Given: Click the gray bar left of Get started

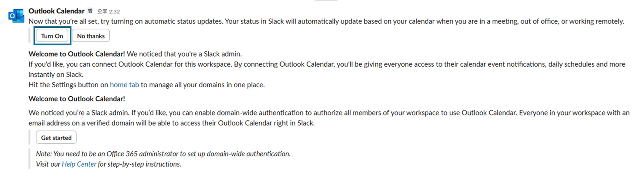Looking at the screenshot, I should click(x=30, y=138).
